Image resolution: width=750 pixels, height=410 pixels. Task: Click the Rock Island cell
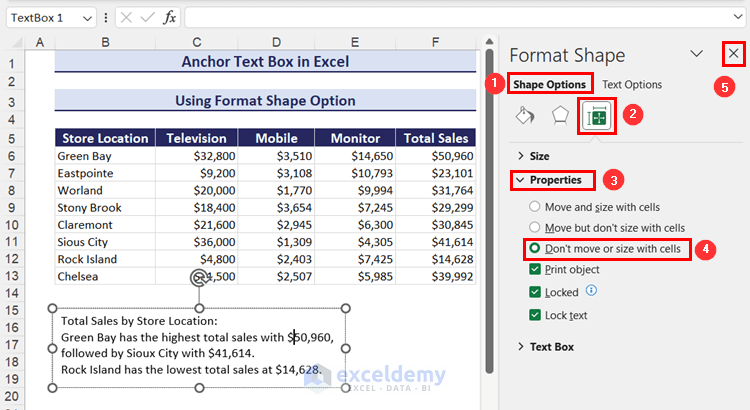105,259
